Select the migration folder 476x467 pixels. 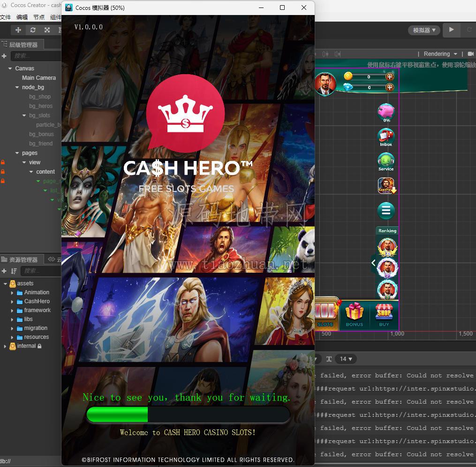(36, 328)
